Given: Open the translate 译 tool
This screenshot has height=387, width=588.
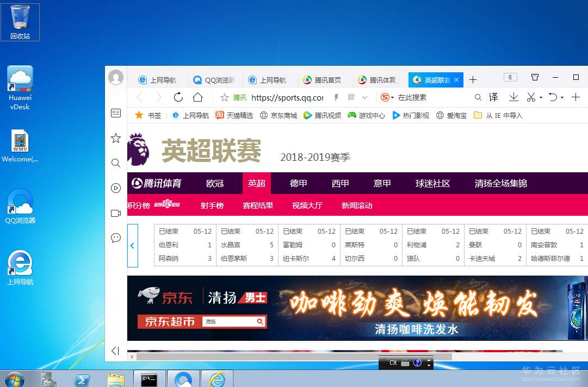Looking at the screenshot, I should pyautogui.click(x=493, y=97).
